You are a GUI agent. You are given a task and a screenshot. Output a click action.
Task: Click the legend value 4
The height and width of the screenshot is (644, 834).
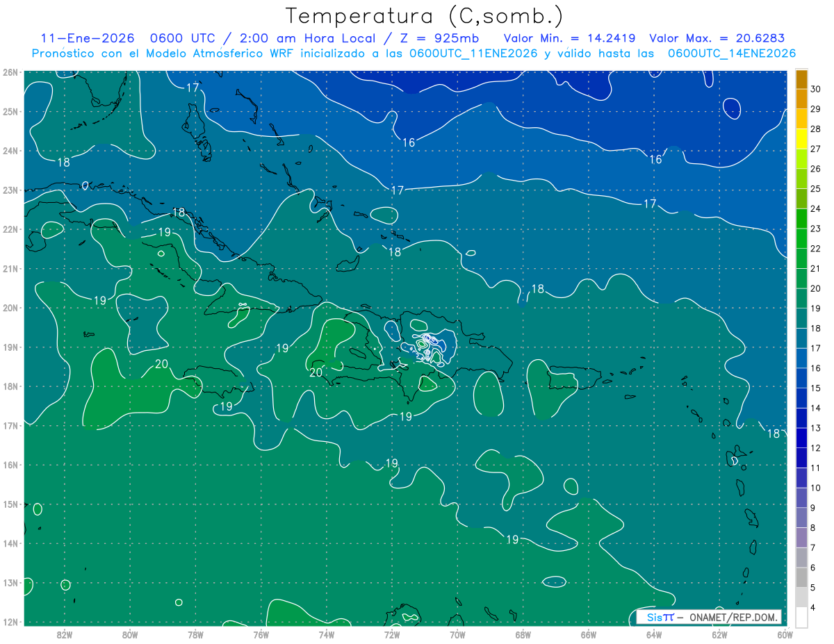coord(813,608)
